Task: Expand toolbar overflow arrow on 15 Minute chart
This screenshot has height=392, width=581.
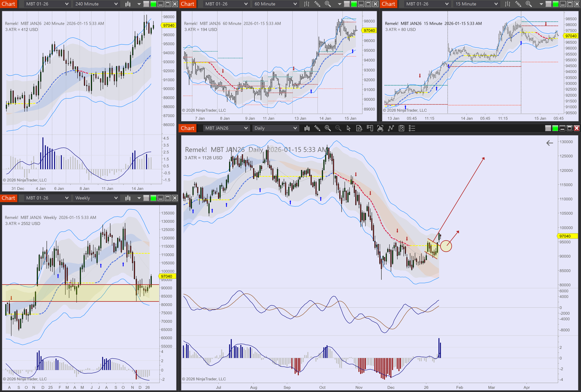Action: [x=541, y=4]
